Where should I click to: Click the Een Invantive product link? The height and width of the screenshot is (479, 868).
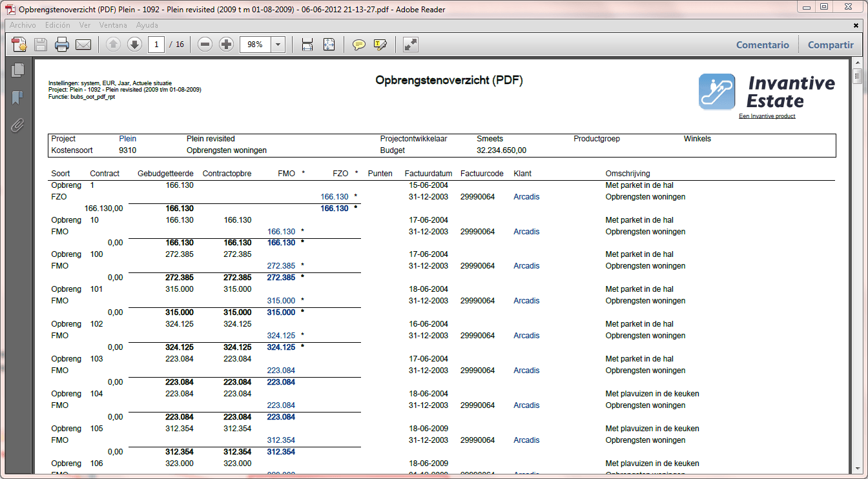(x=767, y=116)
